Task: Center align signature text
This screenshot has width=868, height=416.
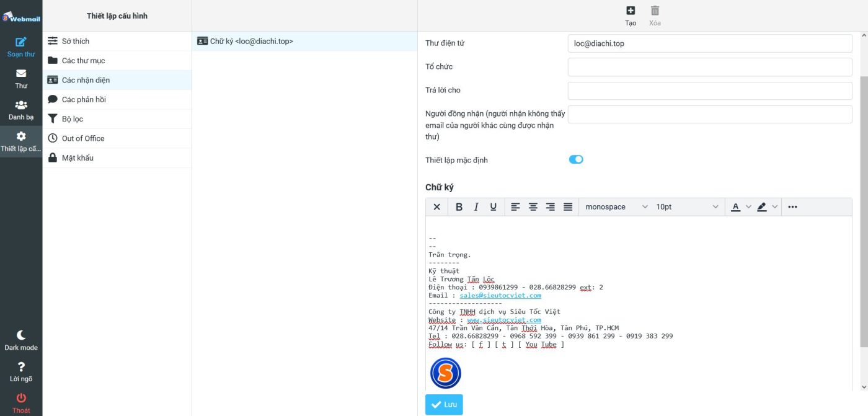Action: click(533, 207)
